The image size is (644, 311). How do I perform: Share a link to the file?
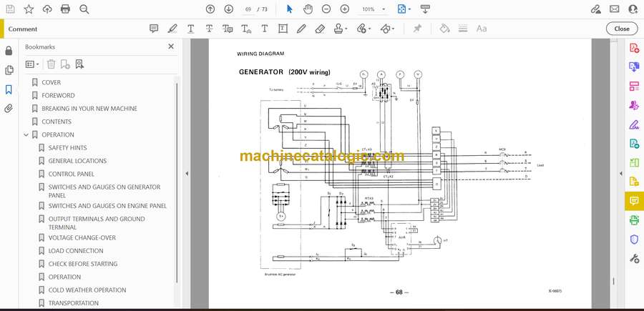pos(595,9)
